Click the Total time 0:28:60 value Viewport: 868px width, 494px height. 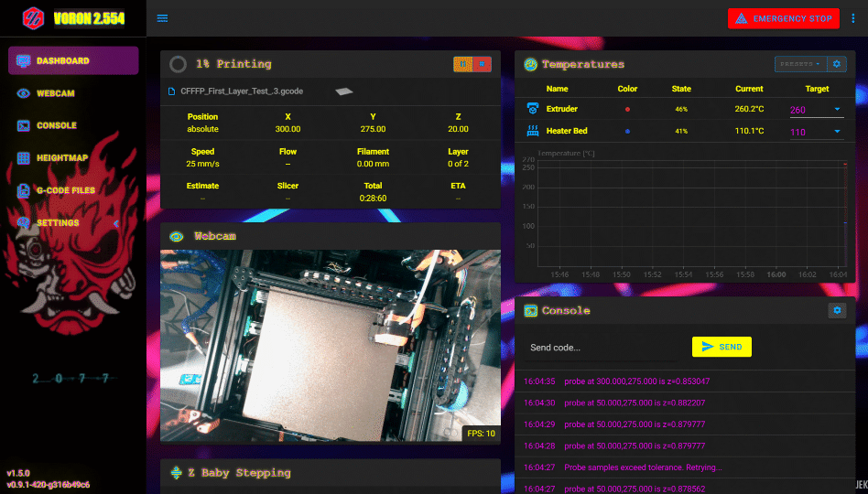[x=373, y=198]
